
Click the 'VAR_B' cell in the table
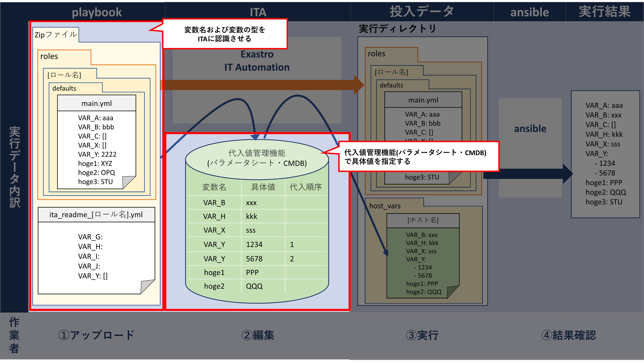click(214, 203)
